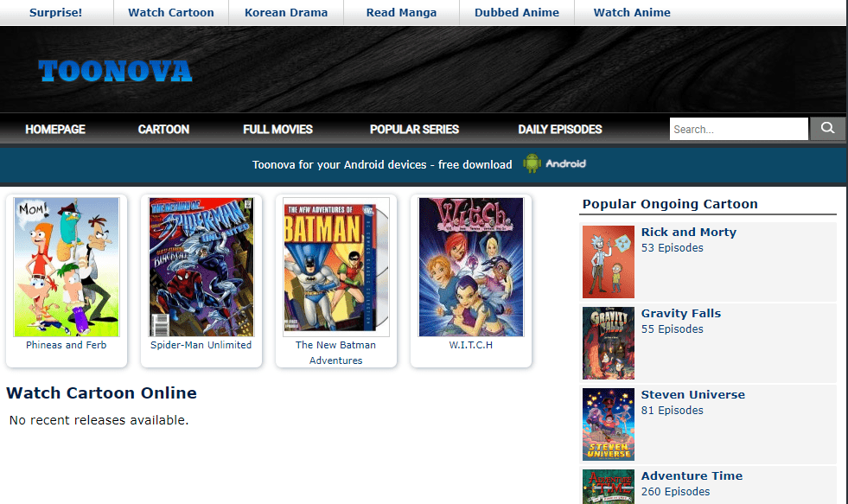
Task: Click the Rick and Morty title link
Action: click(x=688, y=232)
